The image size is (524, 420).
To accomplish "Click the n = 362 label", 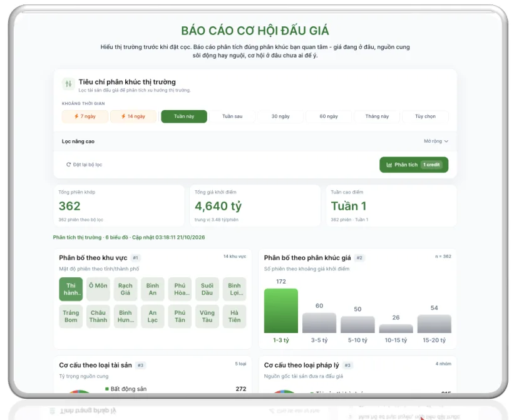I will click(443, 256).
